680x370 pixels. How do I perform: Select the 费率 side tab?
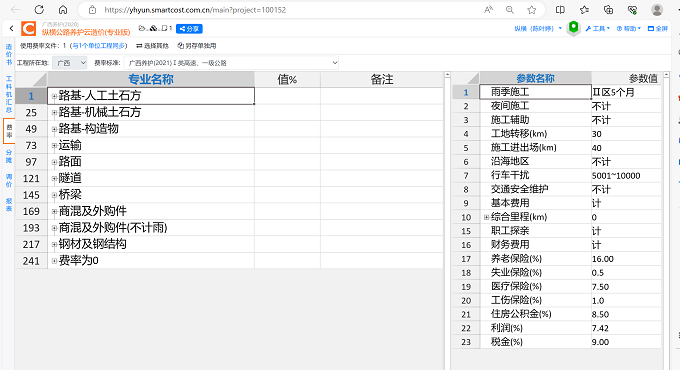coord(9,131)
